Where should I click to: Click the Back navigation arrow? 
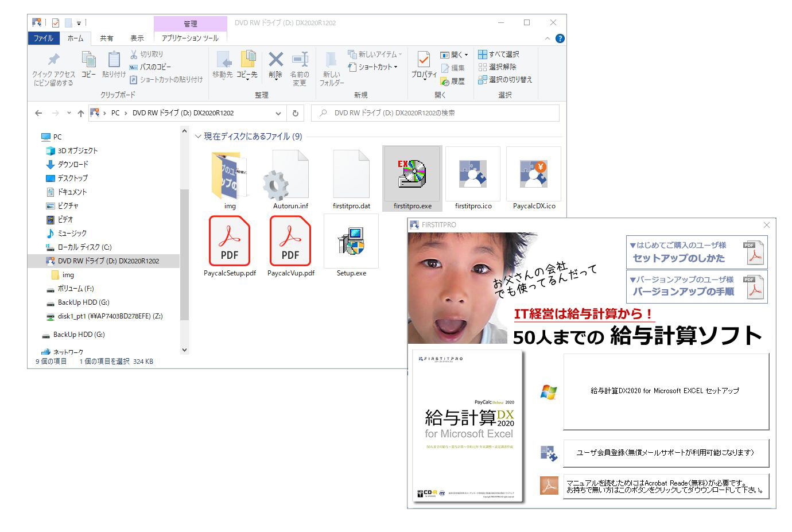[x=38, y=113]
